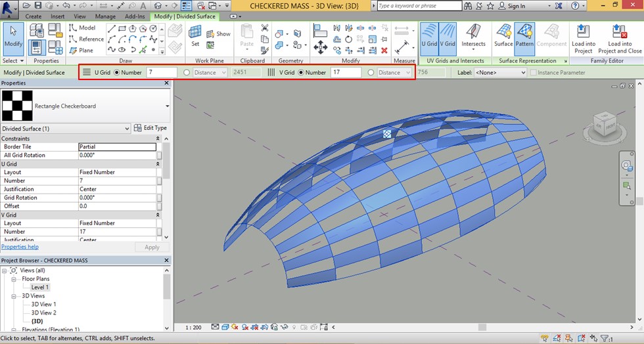Collapse 3D Views tree node
The width and height of the screenshot is (644, 344).
click(x=14, y=296)
